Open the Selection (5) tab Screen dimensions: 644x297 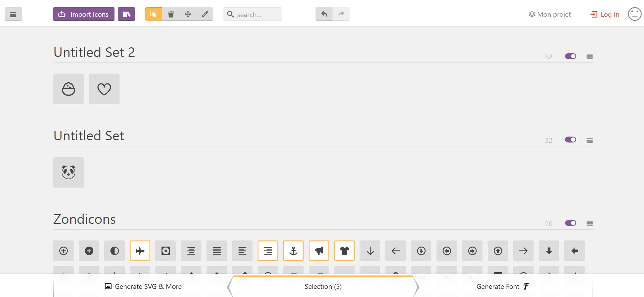(x=323, y=287)
